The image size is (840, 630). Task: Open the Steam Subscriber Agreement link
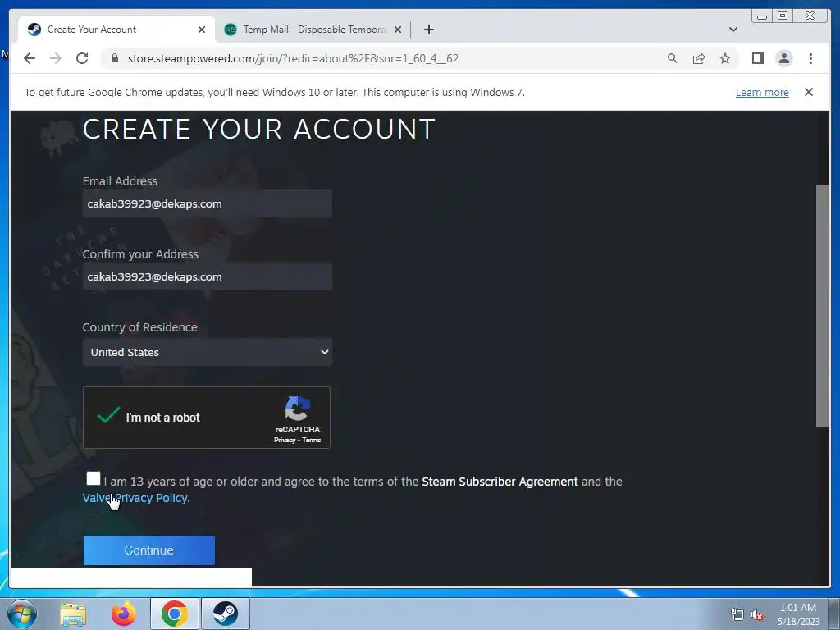click(500, 482)
